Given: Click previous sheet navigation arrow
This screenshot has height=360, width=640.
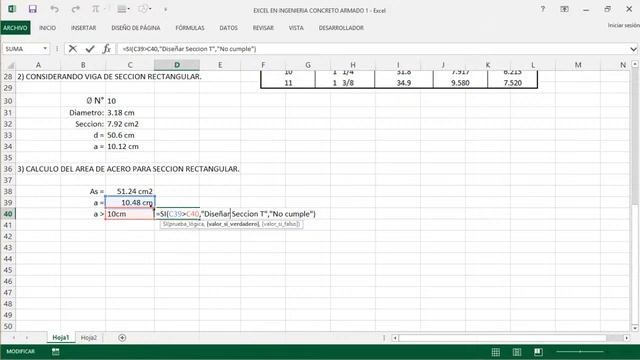Looking at the screenshot, I should click(x=14, y=338).
